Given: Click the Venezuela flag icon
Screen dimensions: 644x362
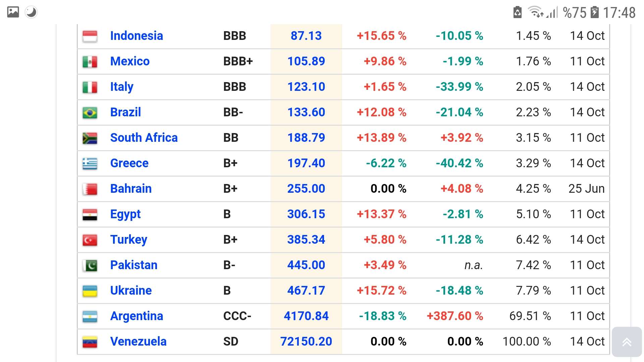Looking at the screenshot, I should [x=90, y=342].
